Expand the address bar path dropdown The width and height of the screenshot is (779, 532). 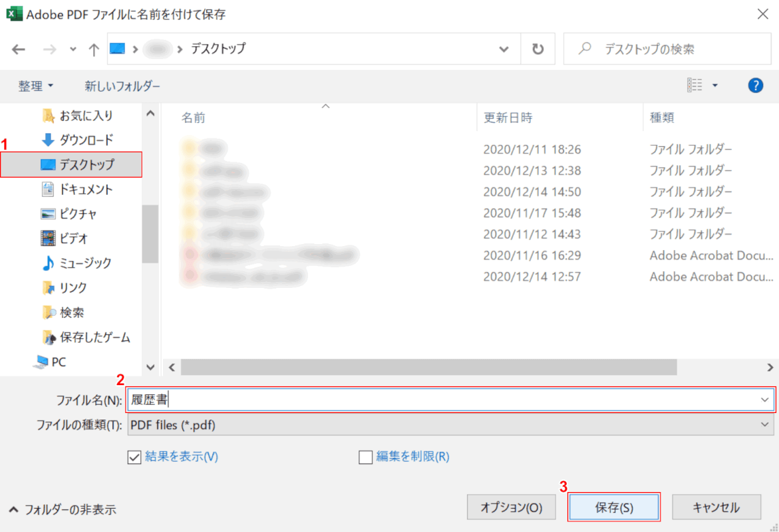tap(506, 49)
